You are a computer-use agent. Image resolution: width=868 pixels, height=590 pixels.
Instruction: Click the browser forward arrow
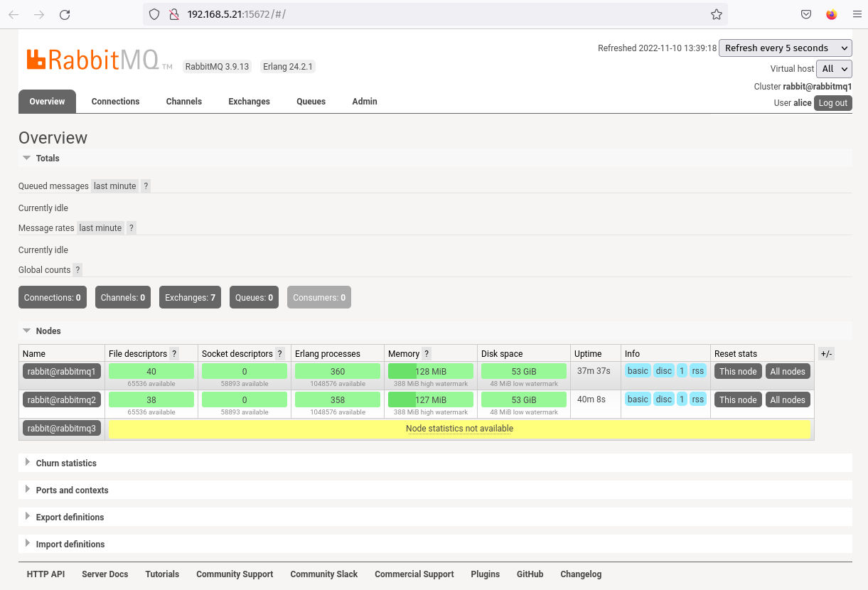point(39,14)
